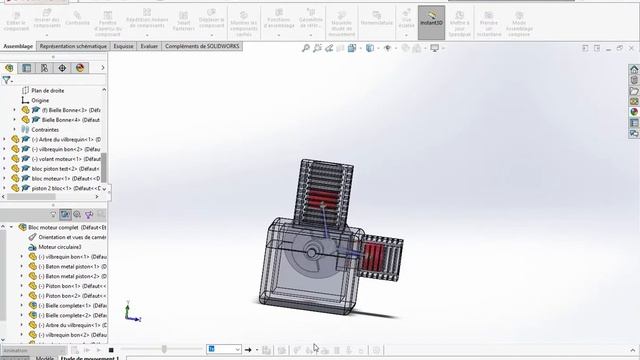Collapse Bloc moteur complet node
Screen dimensions: 640x360
tap(12, 227)
